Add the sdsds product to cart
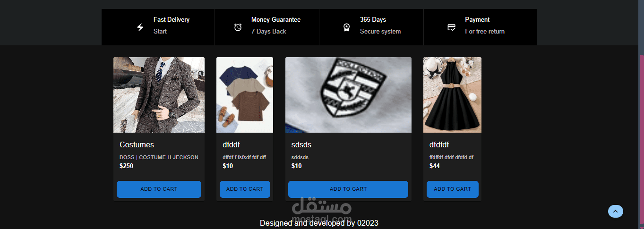 click(x=348, y=189)
